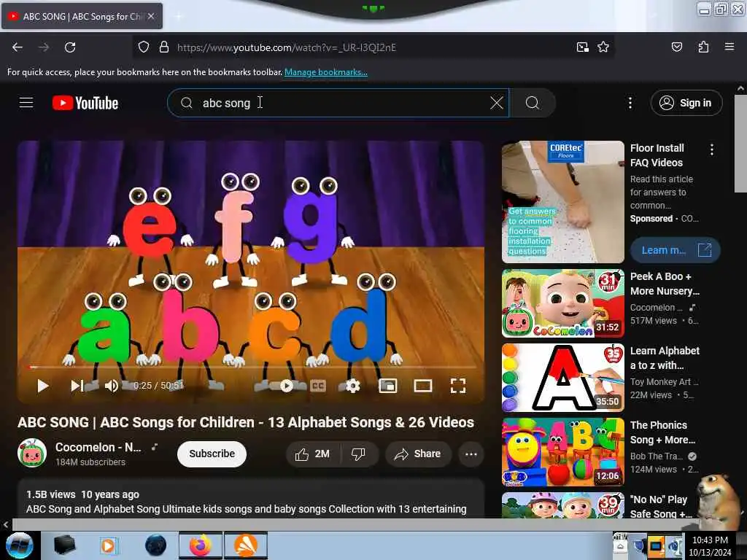Viewport: 747px width, 560px height.
Task: Toggle closed captions on the video
Action: click(318, 386)
